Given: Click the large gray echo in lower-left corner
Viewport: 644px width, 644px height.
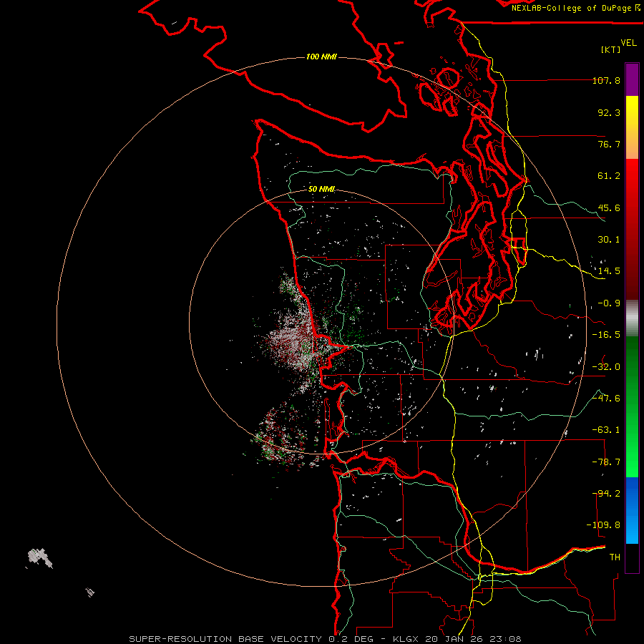Looking at the screenshot, I should (39, 557).
